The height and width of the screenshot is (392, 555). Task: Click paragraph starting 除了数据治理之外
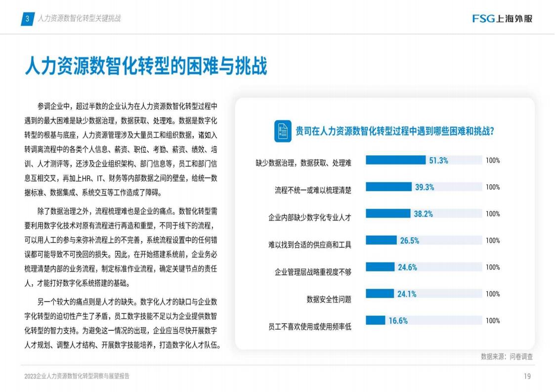(x=121, y=247)
